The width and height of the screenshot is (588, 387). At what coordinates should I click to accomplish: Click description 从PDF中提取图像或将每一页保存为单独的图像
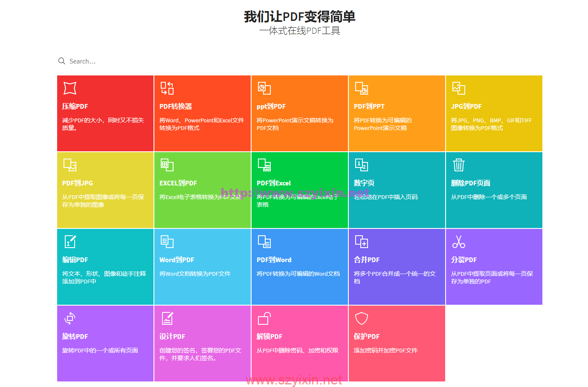(x=103, y=201)
